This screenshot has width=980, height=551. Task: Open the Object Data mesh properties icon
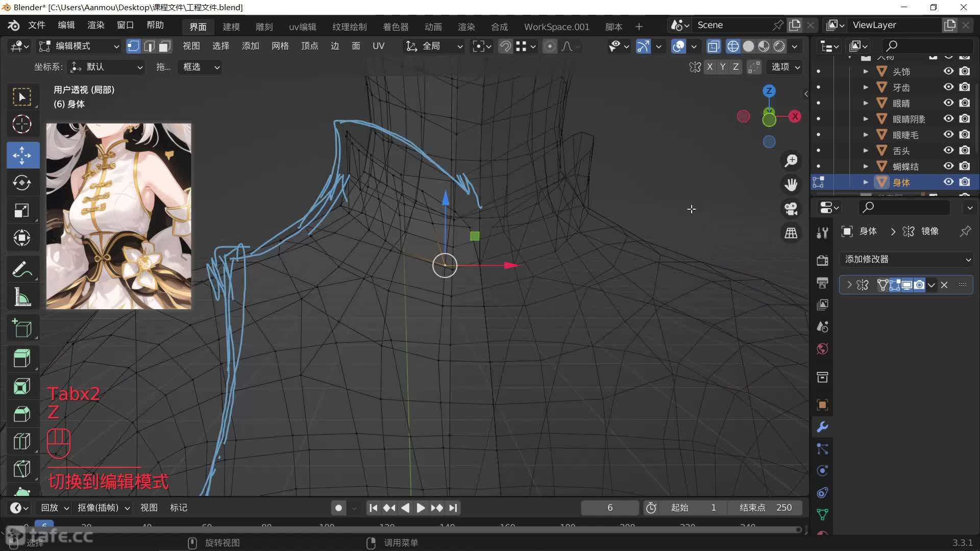click(822, 514)
